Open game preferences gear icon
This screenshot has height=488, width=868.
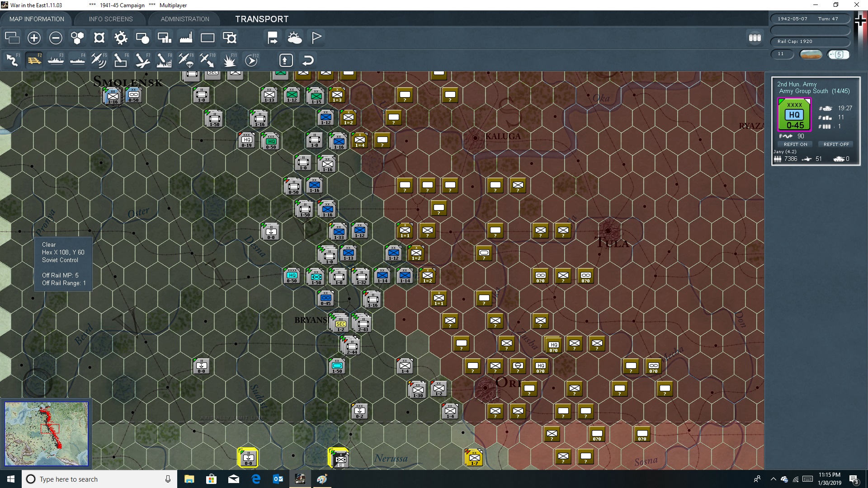(x=121, y=38)
